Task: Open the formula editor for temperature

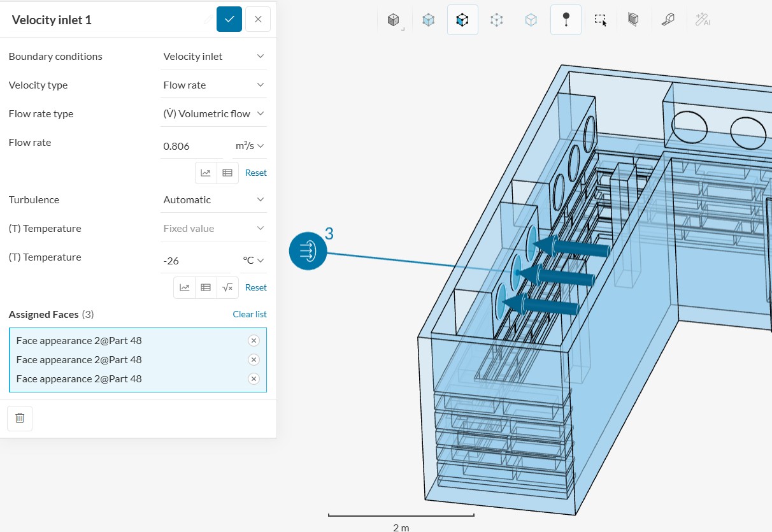Action: pos(227,287)
